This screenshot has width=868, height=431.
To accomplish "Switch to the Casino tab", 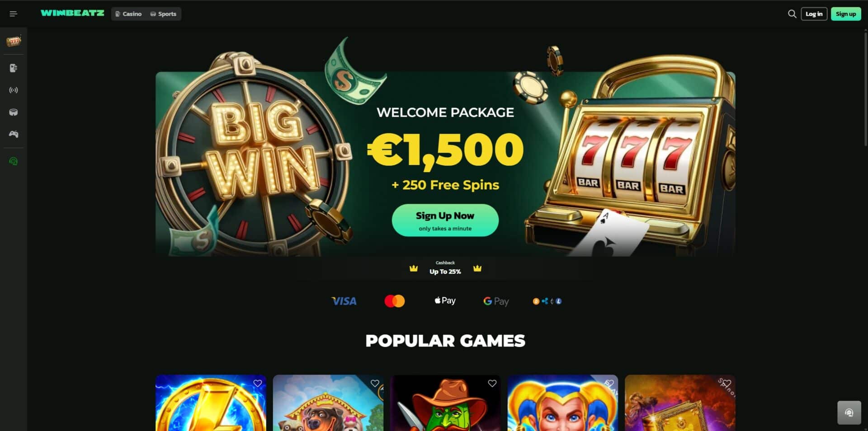I will [128, 14].
